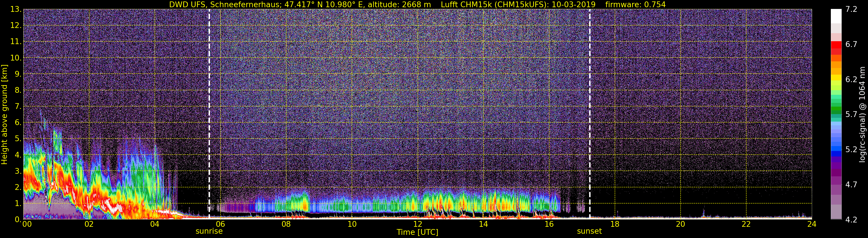This screenshot has height=238, width=868.
Task: Click the 'log(rc-signal) @ 1064 nm' colorbar label
Action: pos(862,114)
